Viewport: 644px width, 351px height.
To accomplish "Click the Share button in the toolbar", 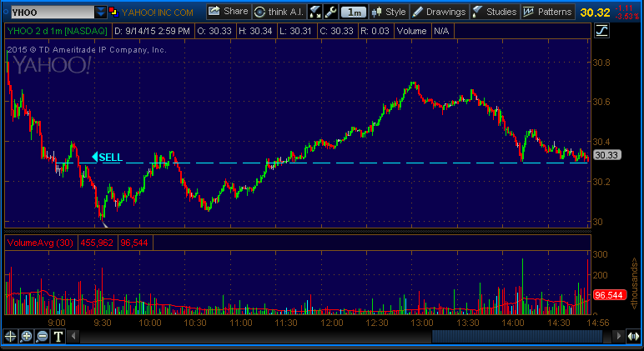I will pyautogui.click(x=228, y=12).
